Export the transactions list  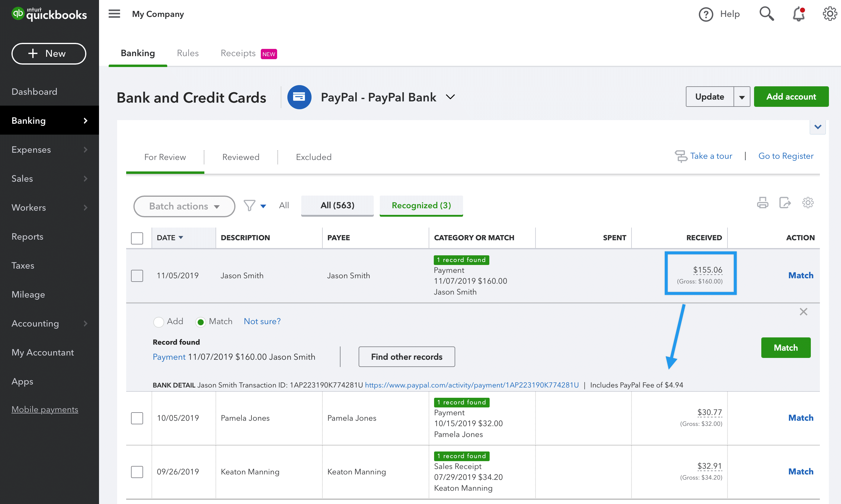(785, 203)
